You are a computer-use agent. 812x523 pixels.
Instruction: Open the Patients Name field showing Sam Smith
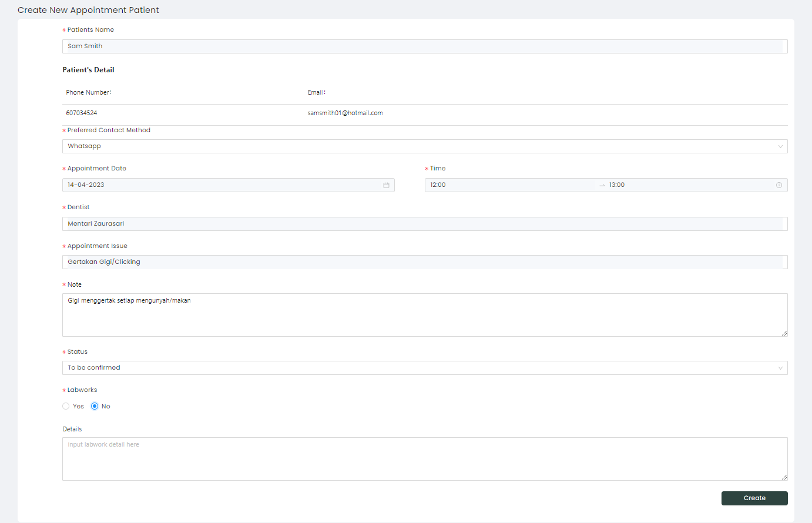pos(425,46)
